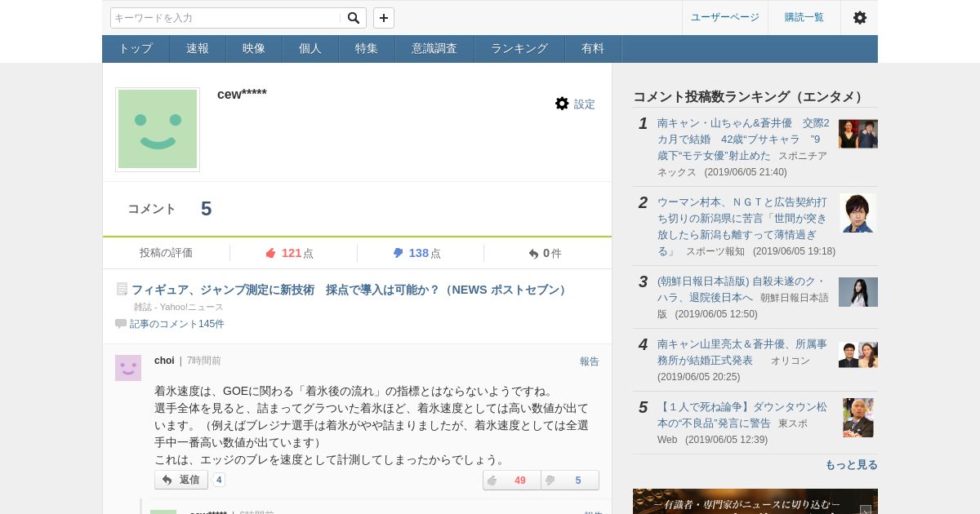
Task: Focus the キーワードを入力 search field
Action: (225, 18)
